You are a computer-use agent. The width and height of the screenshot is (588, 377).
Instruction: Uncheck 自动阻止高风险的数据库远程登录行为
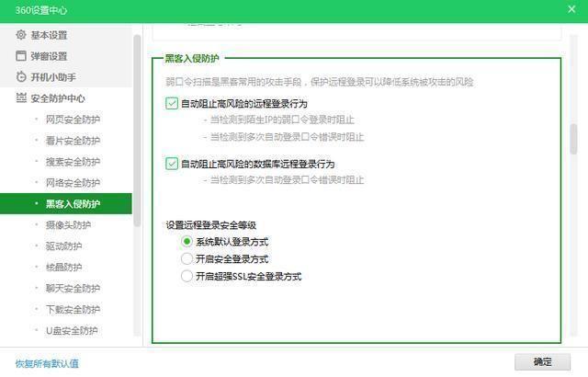(x=172, y=164)
